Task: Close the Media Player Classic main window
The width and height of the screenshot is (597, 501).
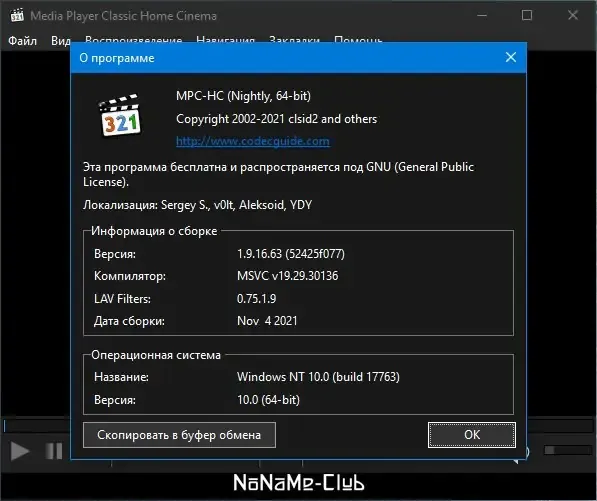Action: coord(573,16)
